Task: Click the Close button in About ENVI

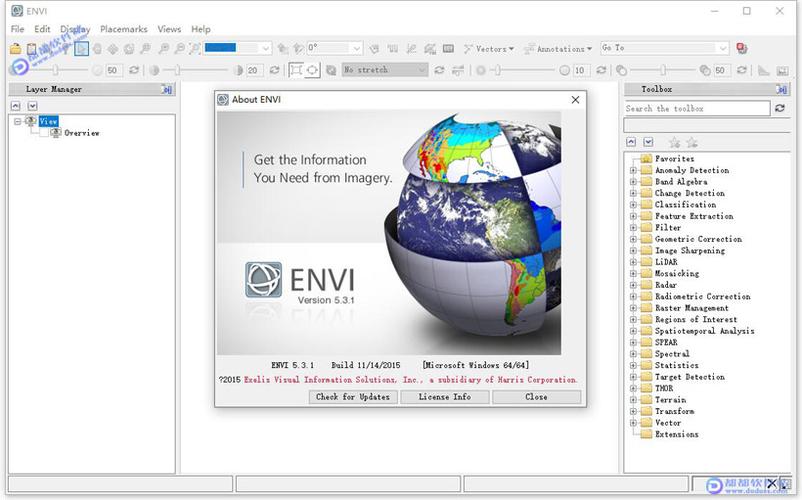Action: coord(537,397)
